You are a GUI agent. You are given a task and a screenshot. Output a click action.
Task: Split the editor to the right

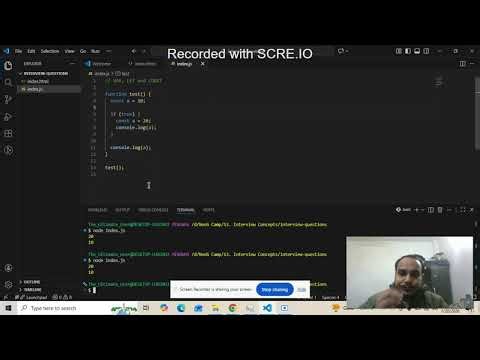coord(462,63)
